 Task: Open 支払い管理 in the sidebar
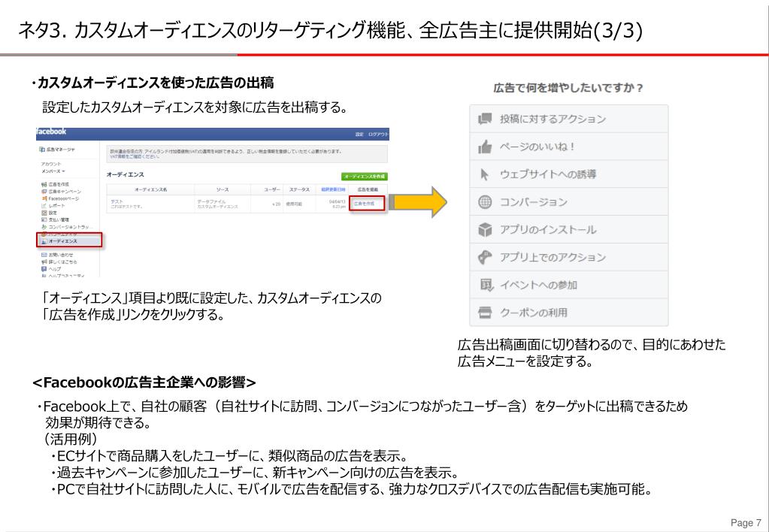(x=55, y=219)
